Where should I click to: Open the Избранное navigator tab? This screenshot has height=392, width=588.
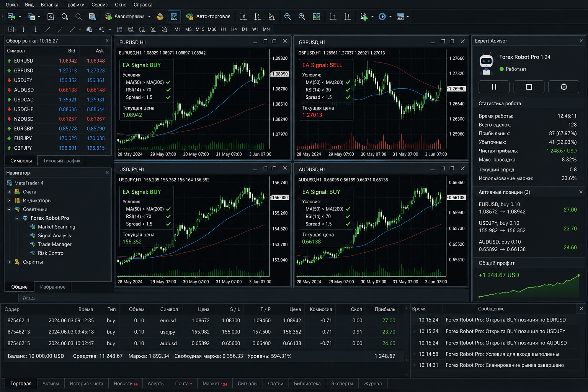pyautogui.click(x=53, y=287)
